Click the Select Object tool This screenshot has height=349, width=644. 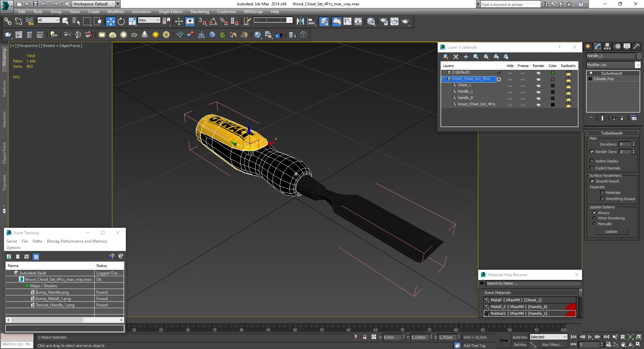click(x=65, y=21)
